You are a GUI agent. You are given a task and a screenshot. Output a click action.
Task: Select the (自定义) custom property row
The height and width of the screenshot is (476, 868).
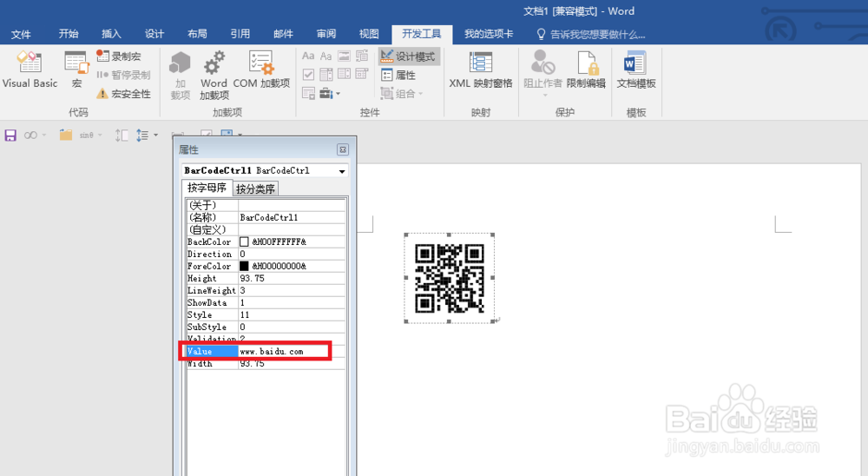click(x=266, y=229)
